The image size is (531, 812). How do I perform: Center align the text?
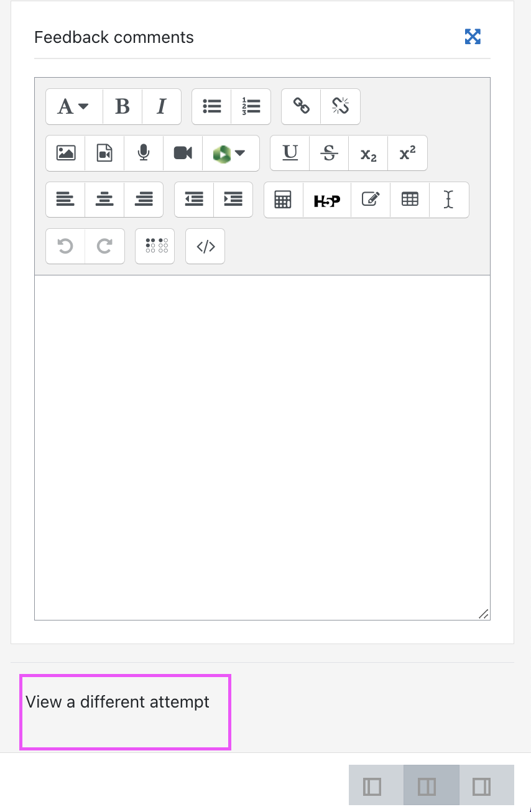pos(104,200)
